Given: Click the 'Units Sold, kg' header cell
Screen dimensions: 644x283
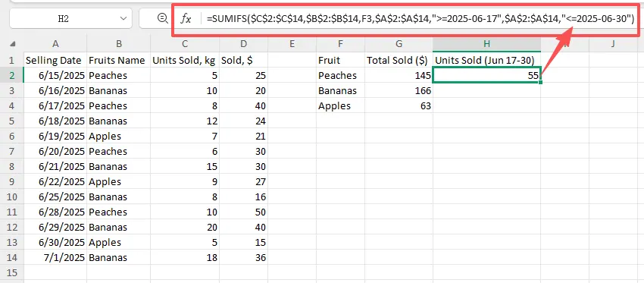Looking at the screenshot, I should pos(185,61).
